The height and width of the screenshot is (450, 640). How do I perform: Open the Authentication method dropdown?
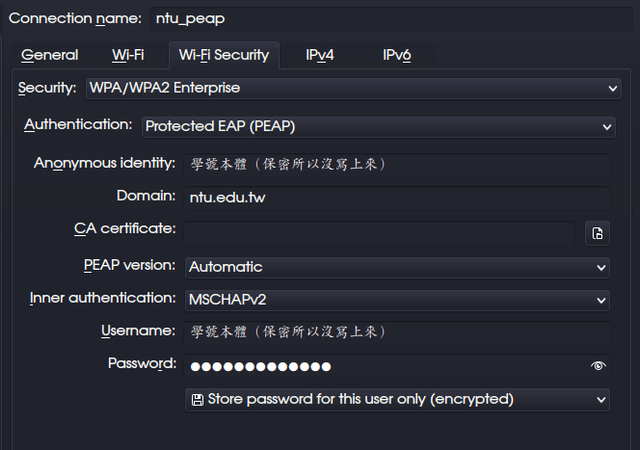click(x=606, y=127)
